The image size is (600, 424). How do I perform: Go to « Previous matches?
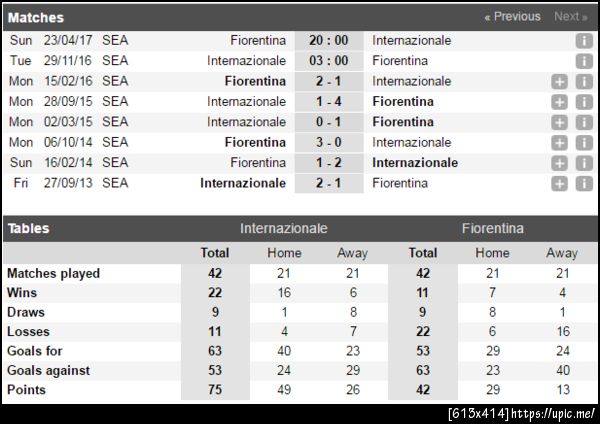coord(512,17)
